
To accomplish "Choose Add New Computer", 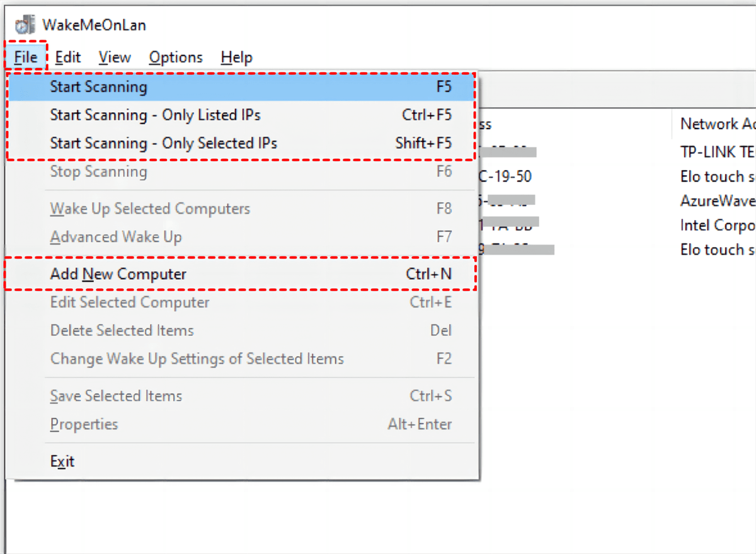I will 118,275.
